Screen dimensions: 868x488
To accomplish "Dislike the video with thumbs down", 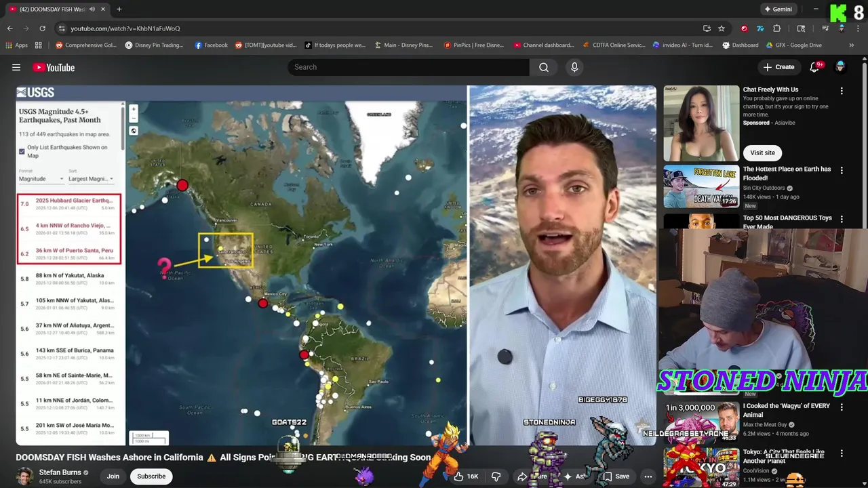I will (496, 476).
